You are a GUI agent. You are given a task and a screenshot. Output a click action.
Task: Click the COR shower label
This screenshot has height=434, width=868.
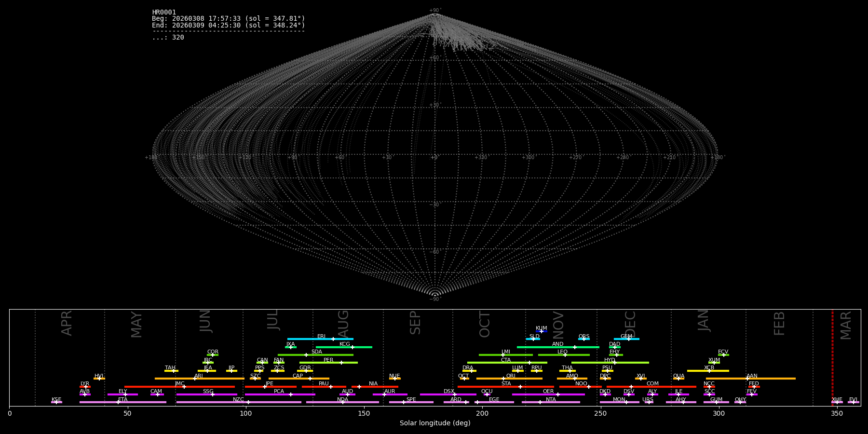tap(213, 352)
